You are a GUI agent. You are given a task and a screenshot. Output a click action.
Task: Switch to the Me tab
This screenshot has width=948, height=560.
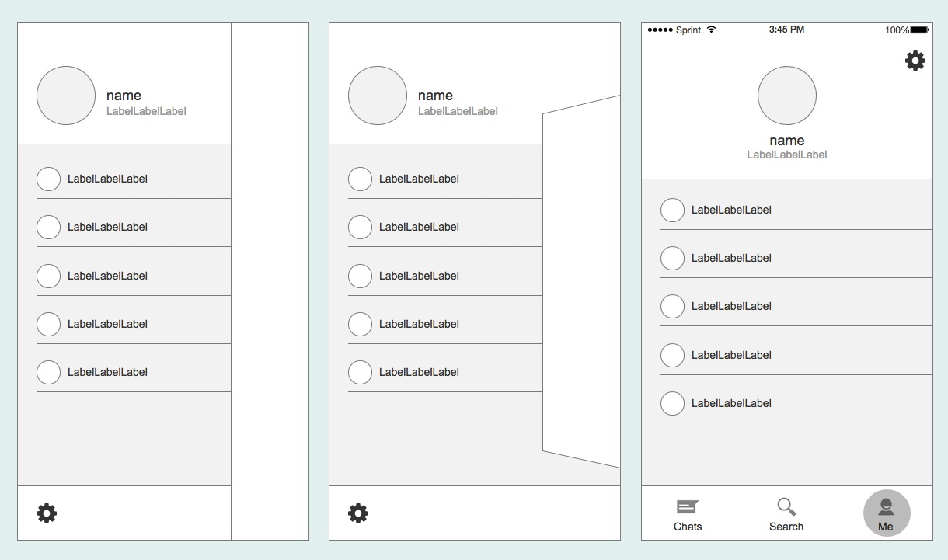pyautogui.click(x=887, y=513)
